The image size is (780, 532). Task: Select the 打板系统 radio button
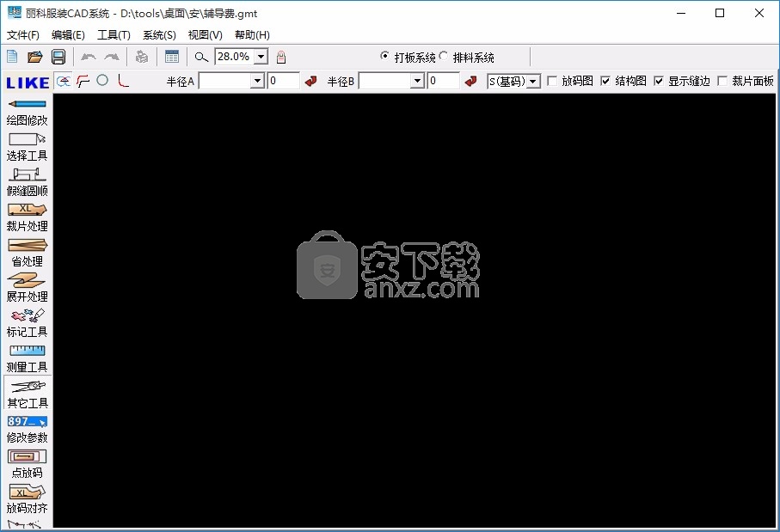pyautogui.click(x=384, y=56)
